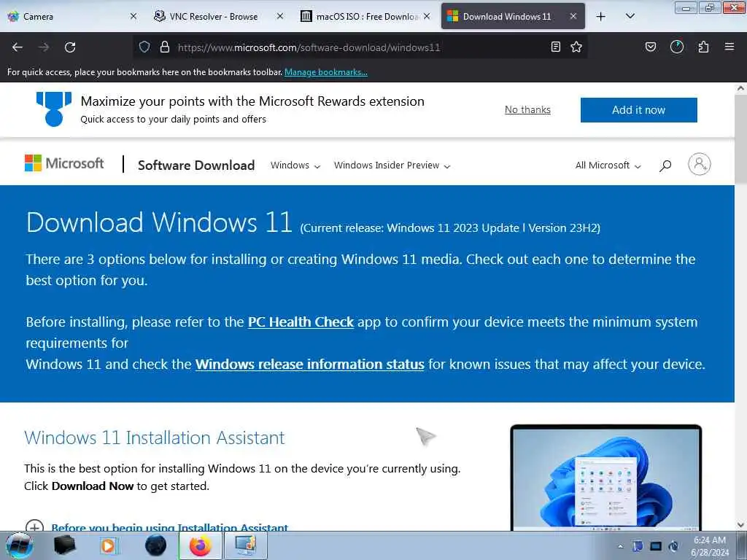Expand Windows Insider Preview dropdown
Image resolution: width=747 pixels, height=560 pixels.
[x=392, y=166]
